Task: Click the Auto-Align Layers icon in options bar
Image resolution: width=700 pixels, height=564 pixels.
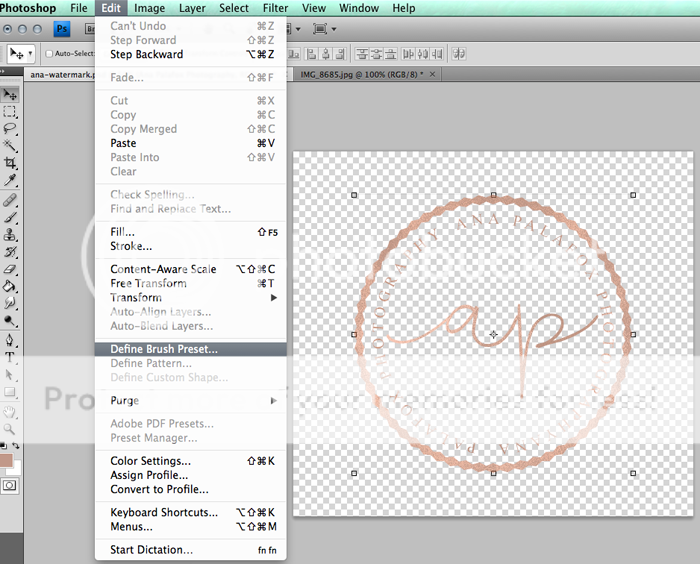Action: pyautogui.click(x=458, y=54)
